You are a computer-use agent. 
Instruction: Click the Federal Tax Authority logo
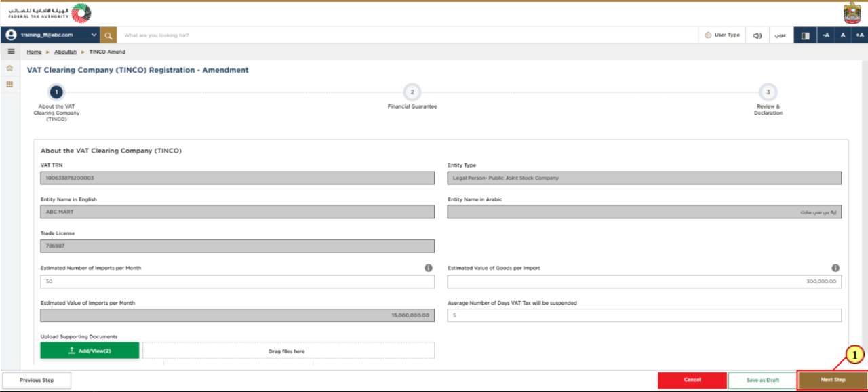tap(50, 14)
